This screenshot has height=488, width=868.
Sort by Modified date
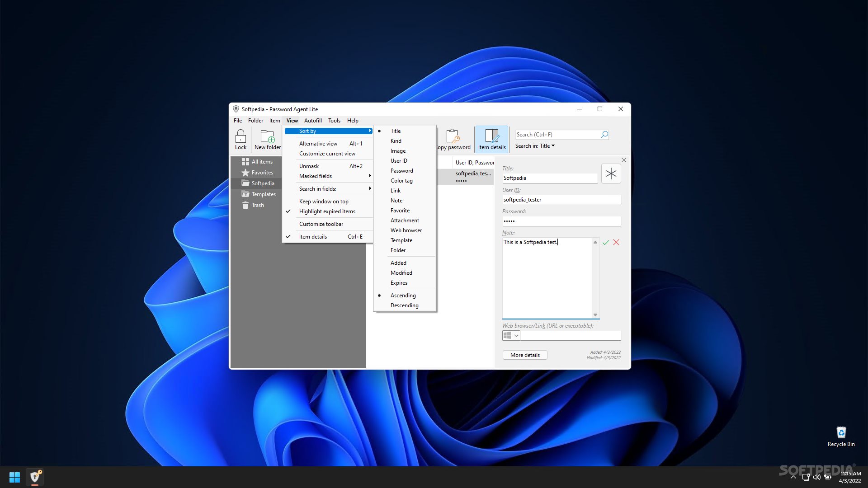tap(405, 273)
